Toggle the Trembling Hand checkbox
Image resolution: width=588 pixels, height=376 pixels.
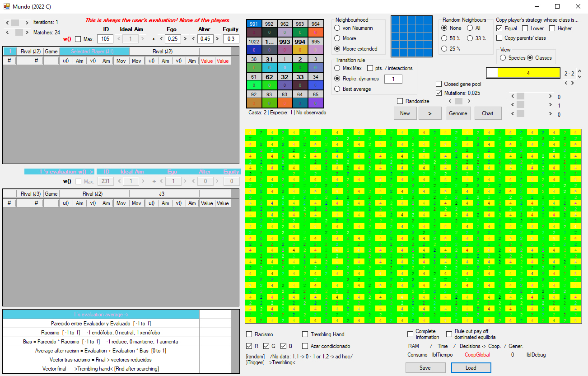pos(305,334)
